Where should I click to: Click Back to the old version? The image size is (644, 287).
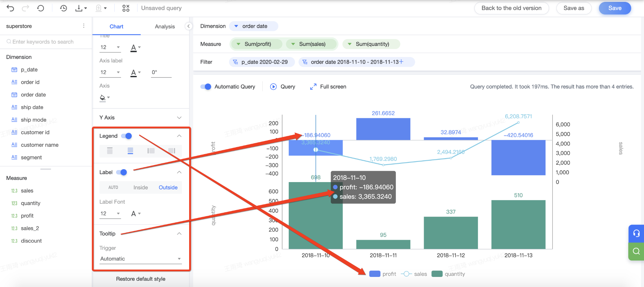coord(511,8)
